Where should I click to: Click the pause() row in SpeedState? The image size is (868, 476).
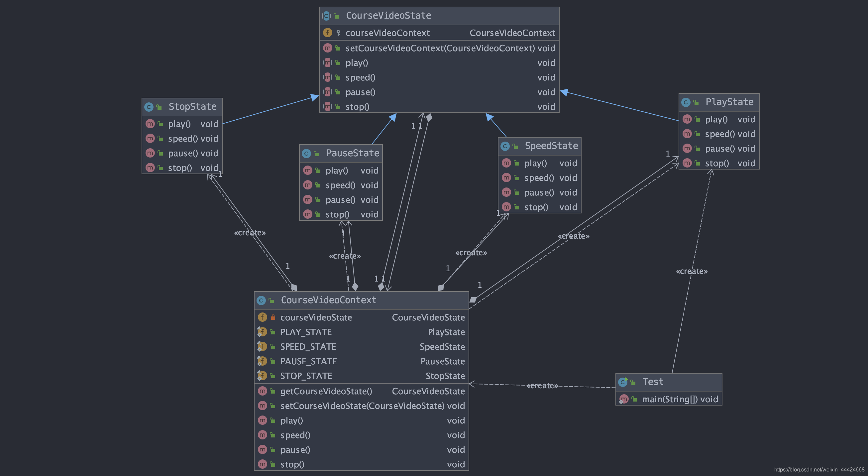[x=540, y=192]
